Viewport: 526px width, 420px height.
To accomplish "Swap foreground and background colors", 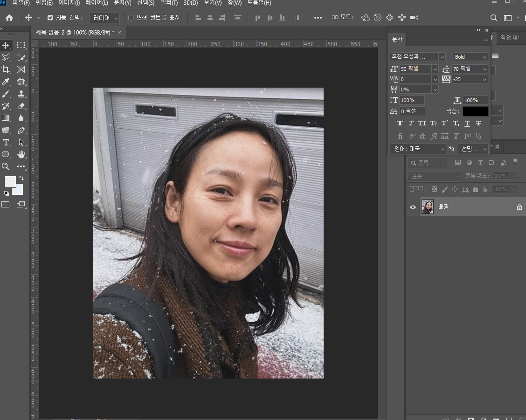I will point(21,178).
